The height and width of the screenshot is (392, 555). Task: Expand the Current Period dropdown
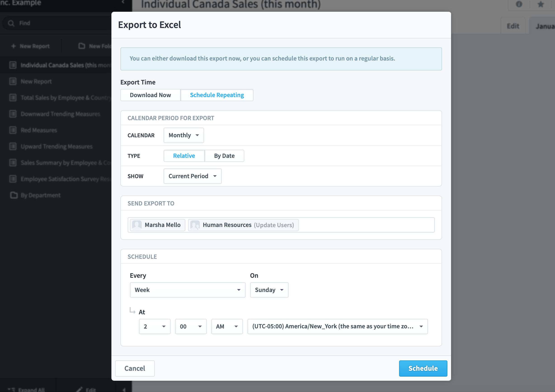click(192, 176)
